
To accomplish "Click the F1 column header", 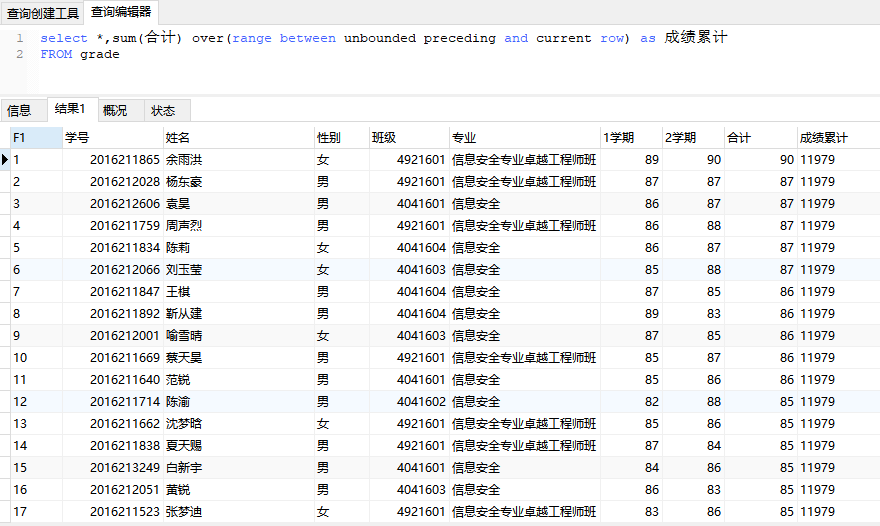I will click(36, 138).
